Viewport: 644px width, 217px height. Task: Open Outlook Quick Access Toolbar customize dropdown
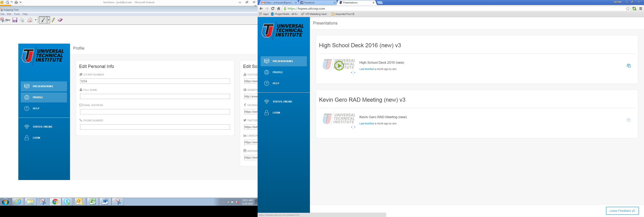(x=21, y=2)
